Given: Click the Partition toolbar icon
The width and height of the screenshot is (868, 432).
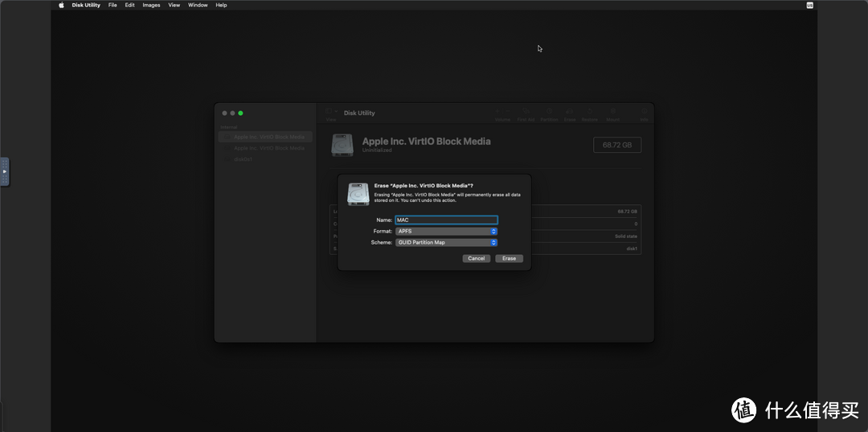Looking at the screenshot, I should [x=549, y=111].
